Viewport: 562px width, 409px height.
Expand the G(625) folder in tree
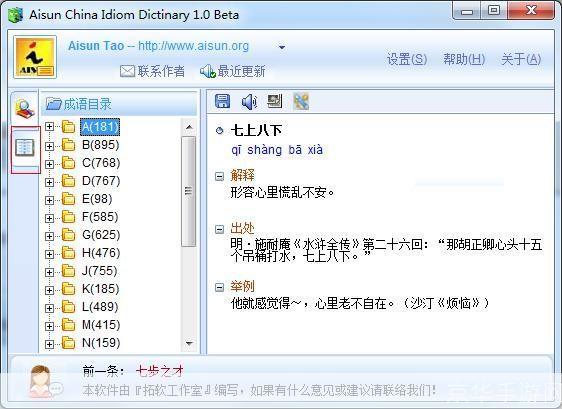click(49, 236)
